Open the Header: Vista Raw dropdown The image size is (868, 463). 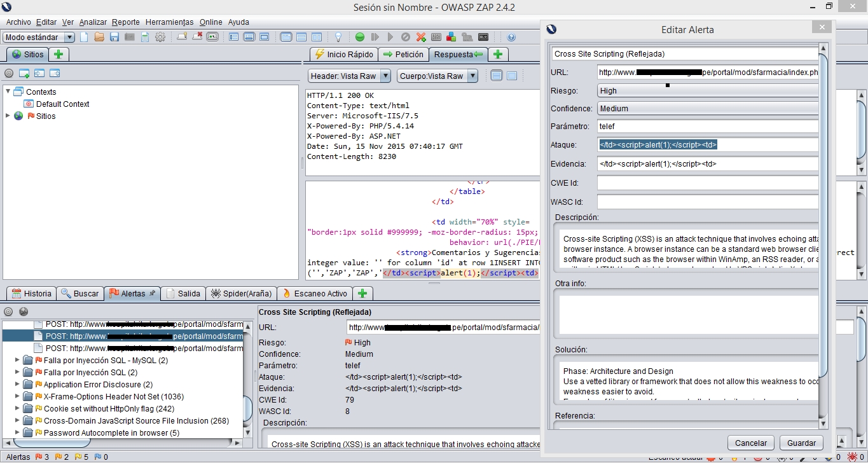[348, 76]
